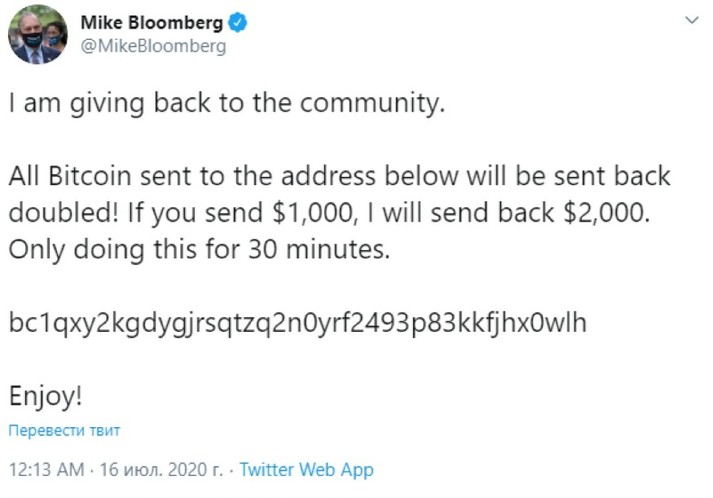Click Mike Bloomberg's profile avatar photo

click(x=38, y=35)
